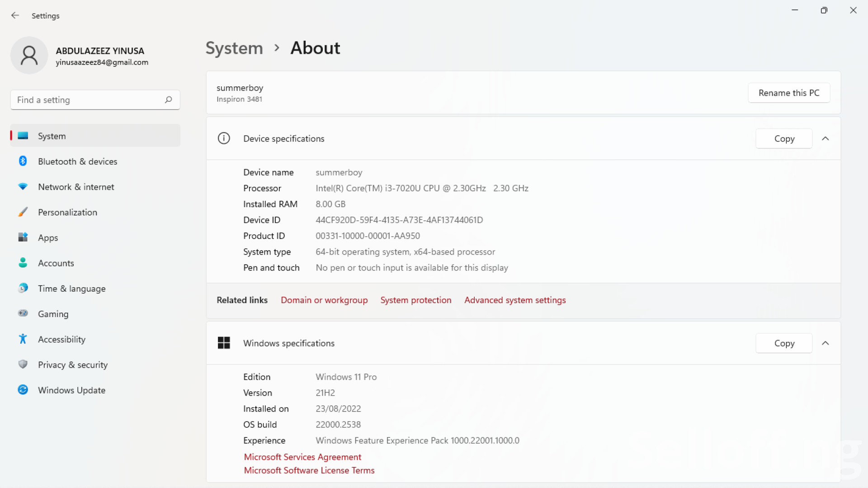The image size is (868, 488).
Task: Click the Inspiron 3481 model text
Action: (x=239, y=99)
